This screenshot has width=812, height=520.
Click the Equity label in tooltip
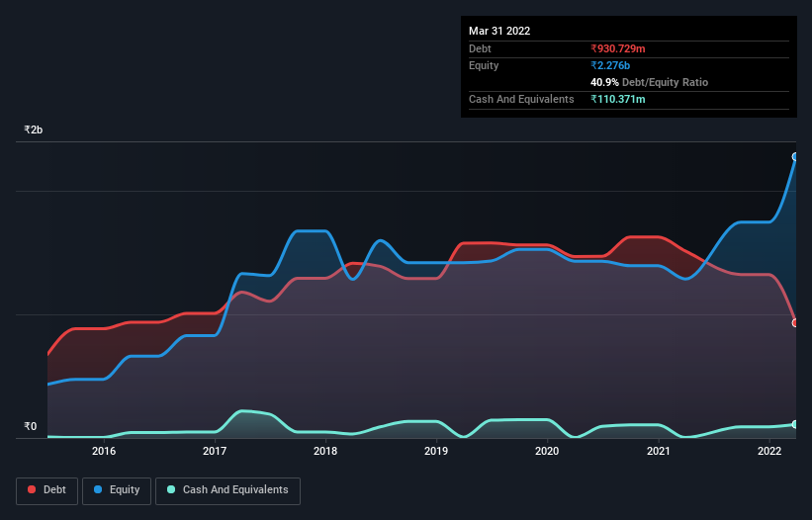click(484, 65)
